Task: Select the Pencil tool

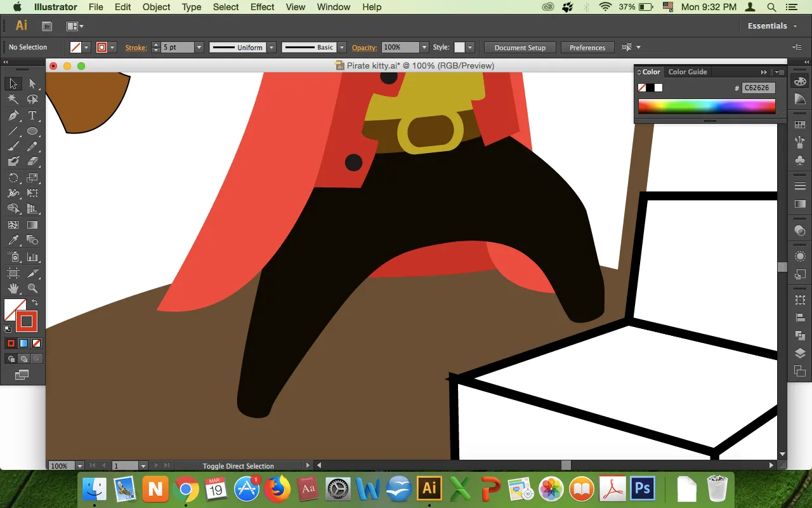Action: tap(32, 147)
